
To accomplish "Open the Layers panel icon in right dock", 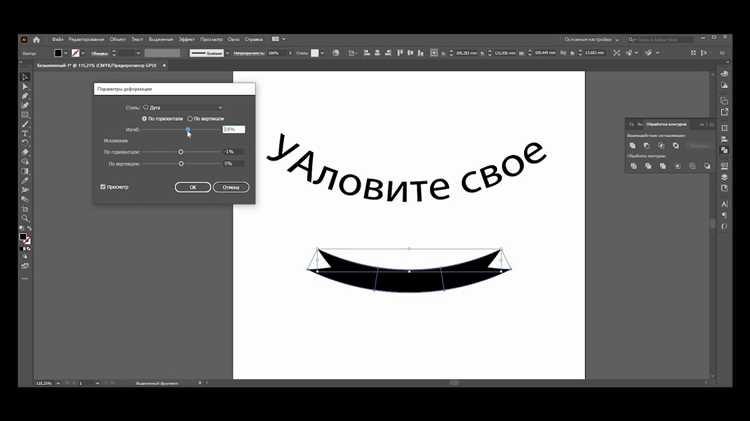I will click(x=724, y=176).
